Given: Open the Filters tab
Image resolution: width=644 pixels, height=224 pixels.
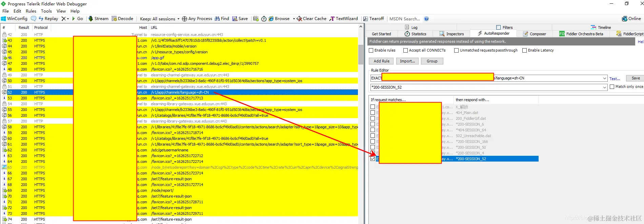Looking at the screenshot, I should pyautogui.click(x=504, y=27).
